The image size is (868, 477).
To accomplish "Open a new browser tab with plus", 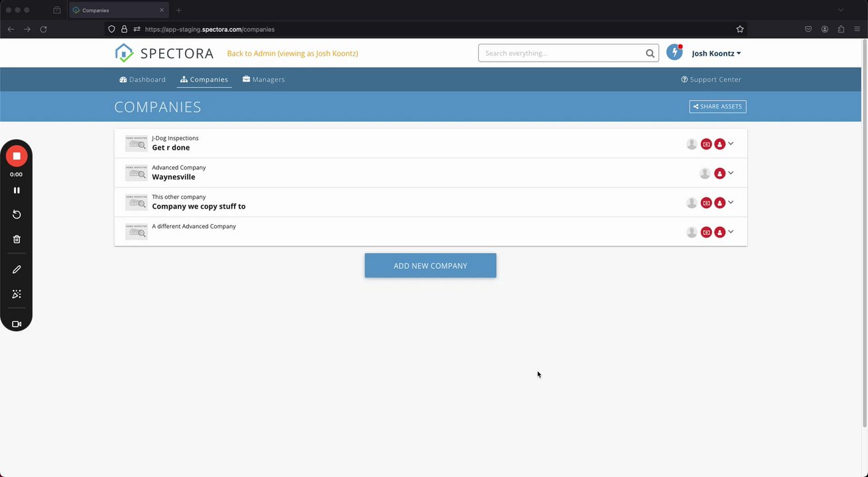I will 179,10.
